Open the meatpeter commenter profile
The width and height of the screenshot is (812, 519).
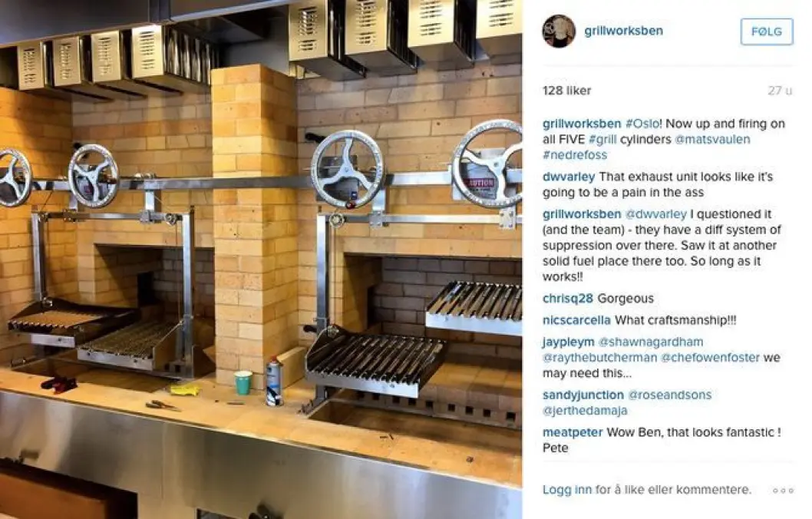pos(573,432)
